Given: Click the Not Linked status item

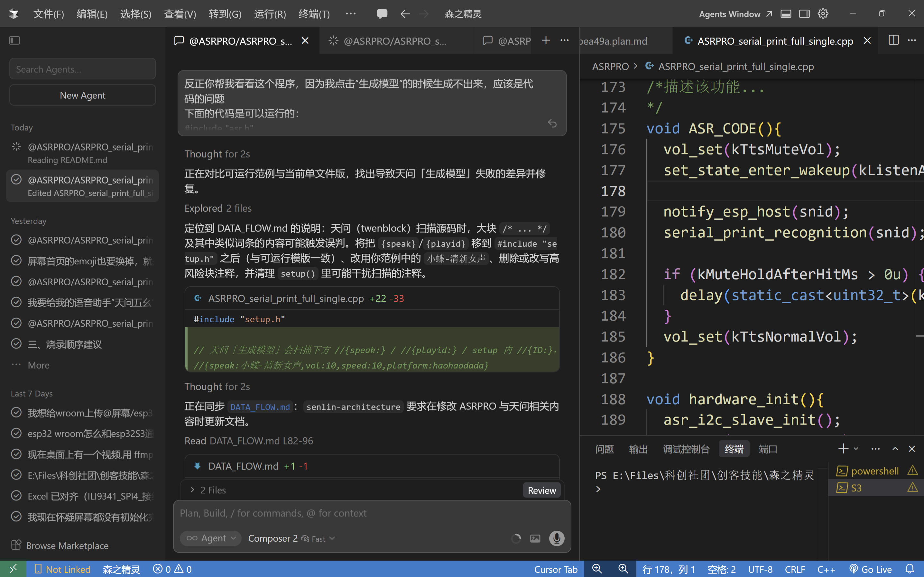Looking at the screenshot, I should (x=62, y=569).
